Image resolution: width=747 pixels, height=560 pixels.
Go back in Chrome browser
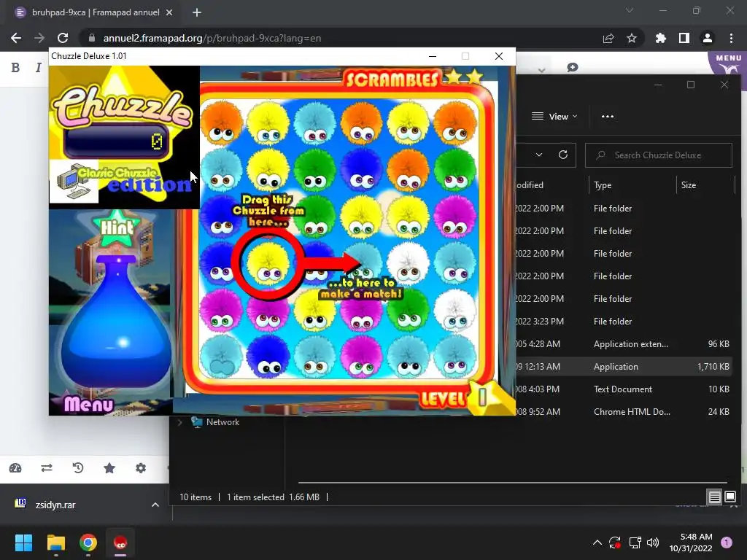(x=16, y=38)
